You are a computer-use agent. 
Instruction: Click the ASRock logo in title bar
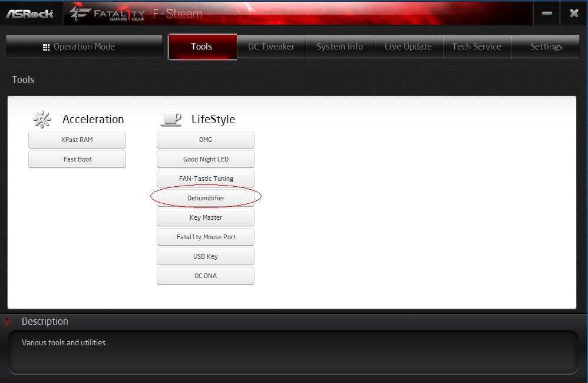coord(29,14)
